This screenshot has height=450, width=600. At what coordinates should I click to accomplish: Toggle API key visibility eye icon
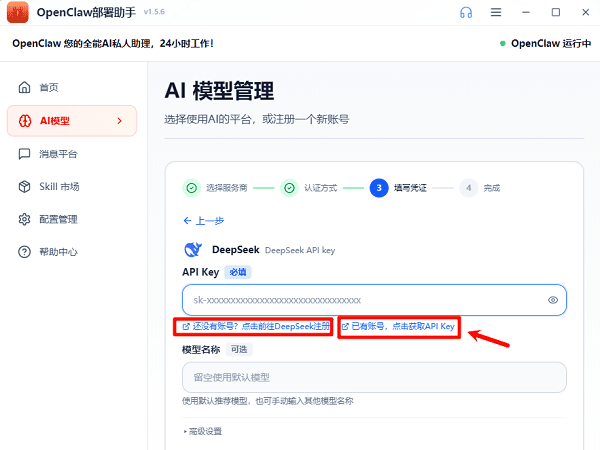(x=553, y=300)
